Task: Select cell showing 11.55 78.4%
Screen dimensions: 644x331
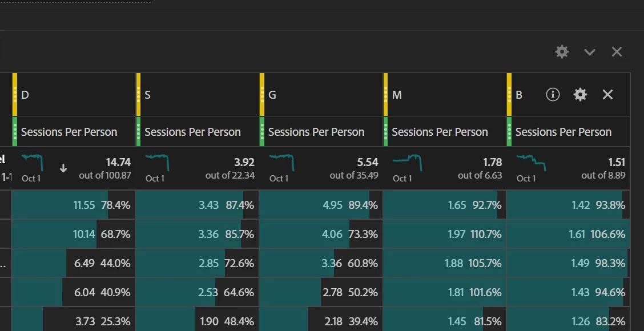Action: coord(74,205)
